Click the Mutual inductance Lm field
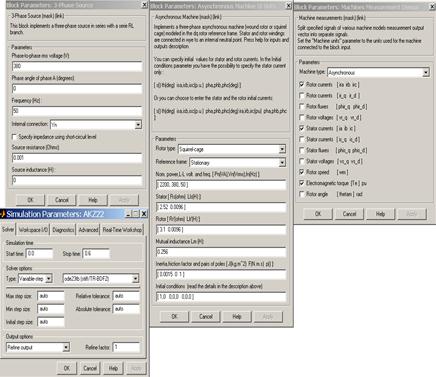This screenshot has width=436, height=377. (x=221, y=252)
